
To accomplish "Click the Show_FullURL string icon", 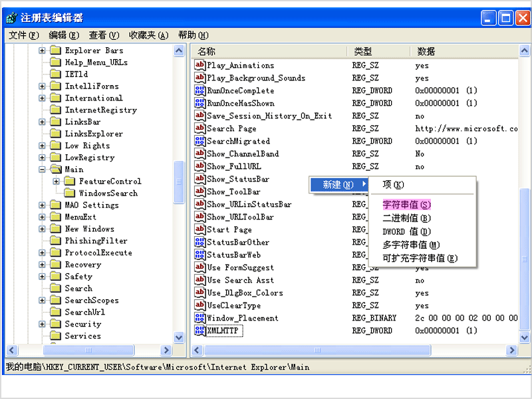I will [x=199, y=166].
